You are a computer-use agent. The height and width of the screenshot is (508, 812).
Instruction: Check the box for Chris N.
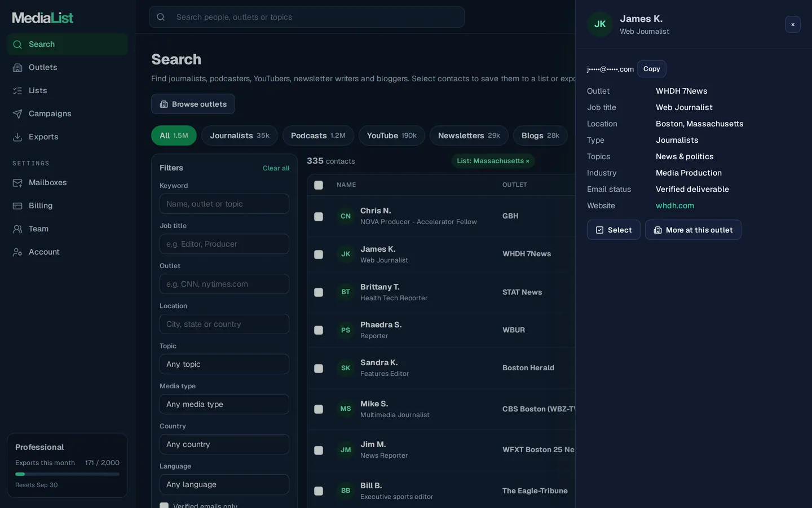click(319, 217)
